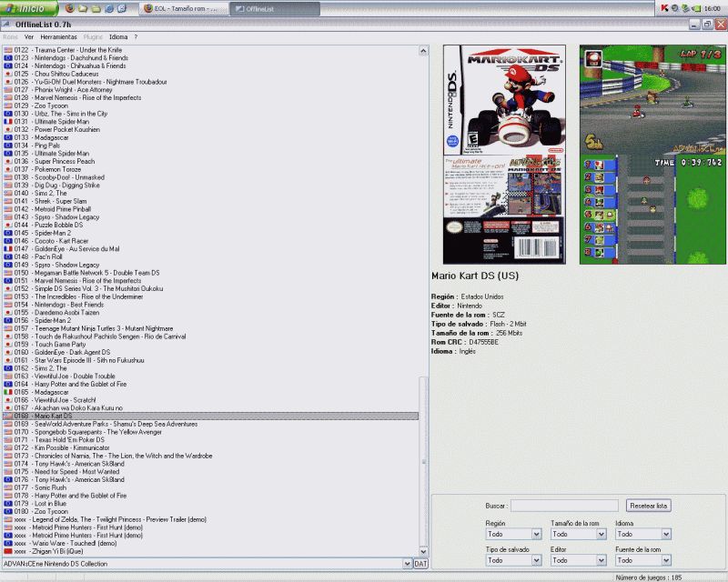Open the Editor filter dropdown
Image resolution: width=728 pixels, height=582 pixels.
579,561
